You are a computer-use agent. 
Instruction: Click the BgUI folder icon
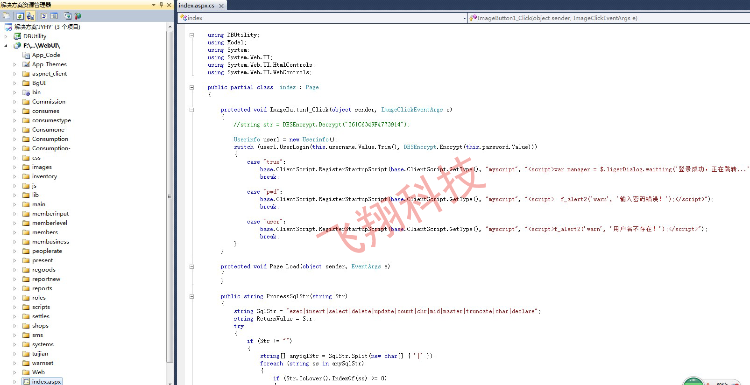click(26, 83)
